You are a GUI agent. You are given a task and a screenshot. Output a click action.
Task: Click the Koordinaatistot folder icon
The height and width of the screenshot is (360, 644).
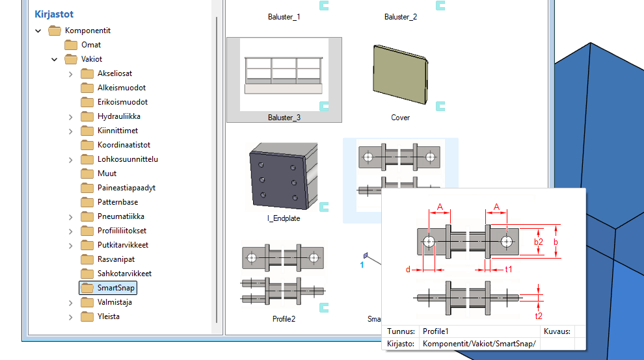click(x=87, y=145)
